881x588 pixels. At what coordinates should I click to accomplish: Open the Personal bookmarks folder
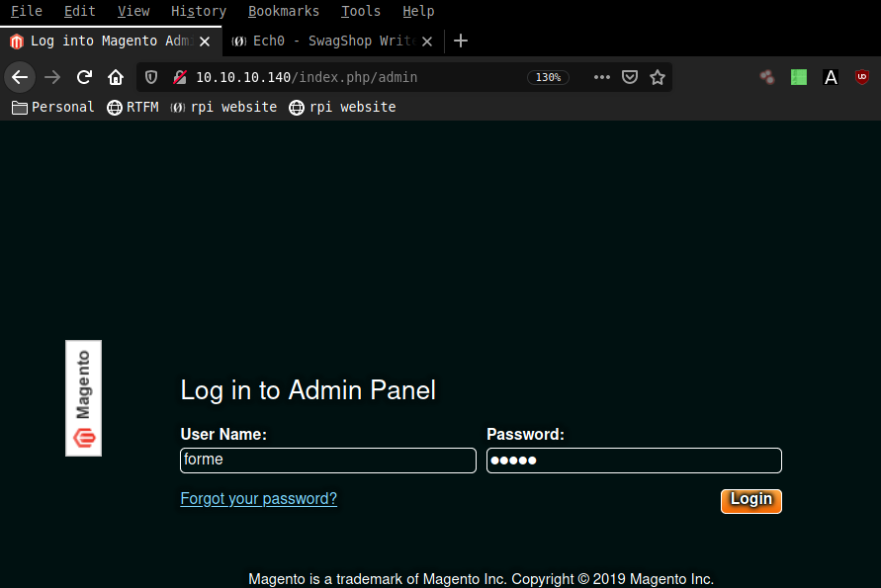[x=52, y=108]
